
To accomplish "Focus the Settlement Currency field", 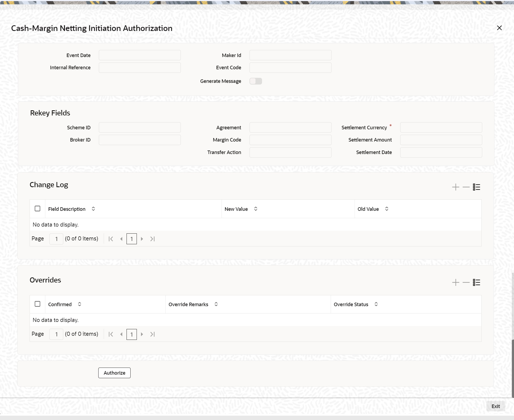I will point(441,127).
